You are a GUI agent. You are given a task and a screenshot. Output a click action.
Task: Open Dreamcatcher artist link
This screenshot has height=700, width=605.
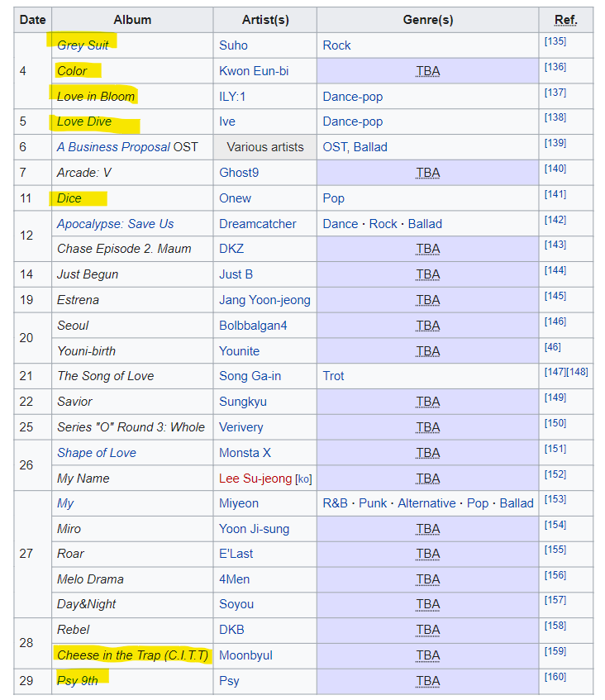point(258,224)
